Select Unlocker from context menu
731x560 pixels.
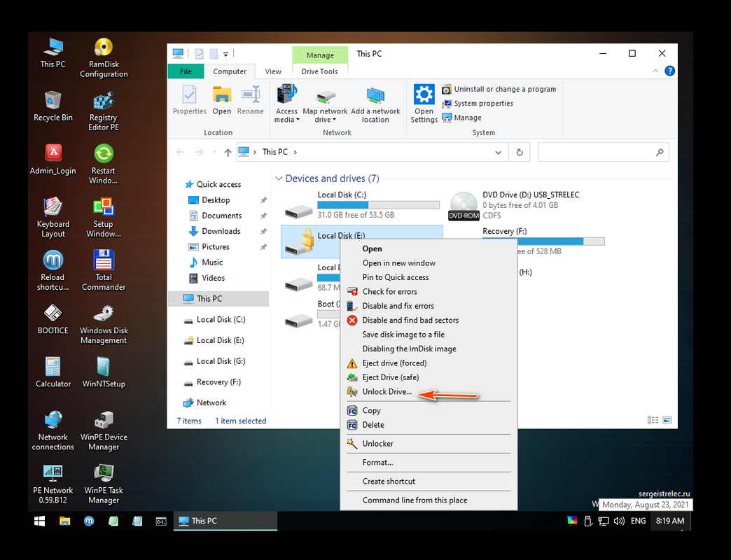tap(429, 444)
